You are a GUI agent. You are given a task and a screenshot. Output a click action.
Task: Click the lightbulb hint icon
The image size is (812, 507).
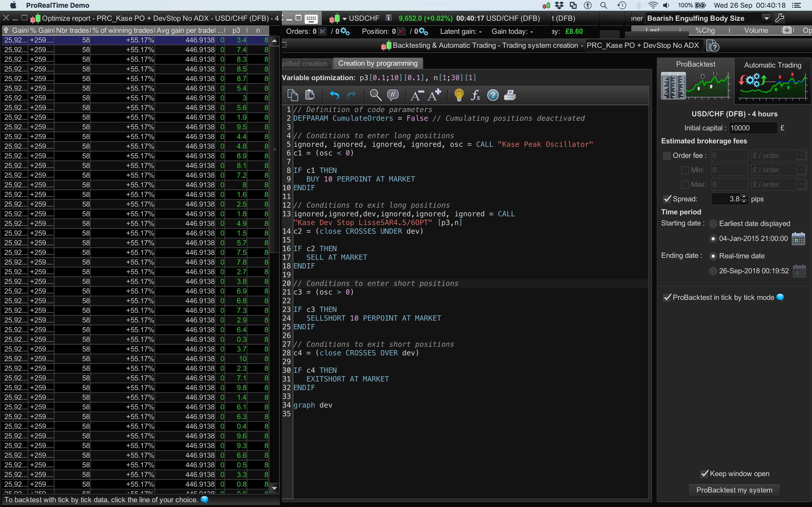coord(459,95)
